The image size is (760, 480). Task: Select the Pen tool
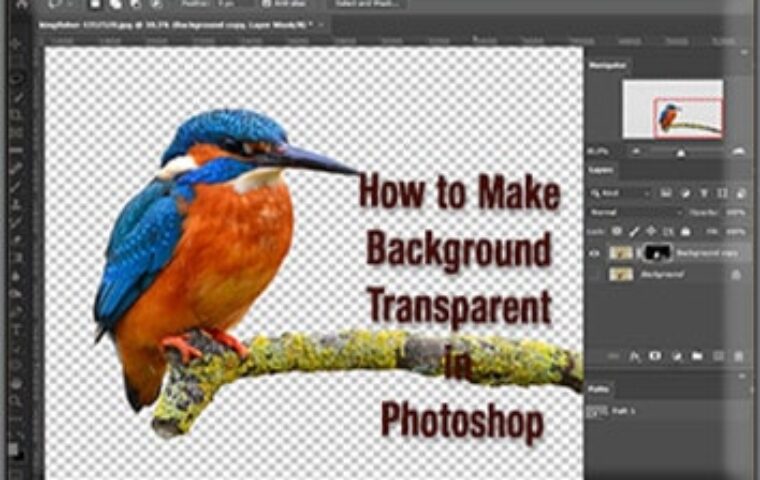click(16, 311)
